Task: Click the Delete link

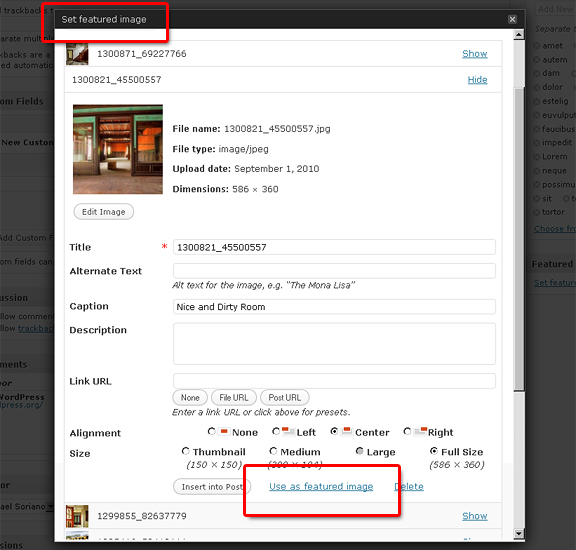Action: 409,486
